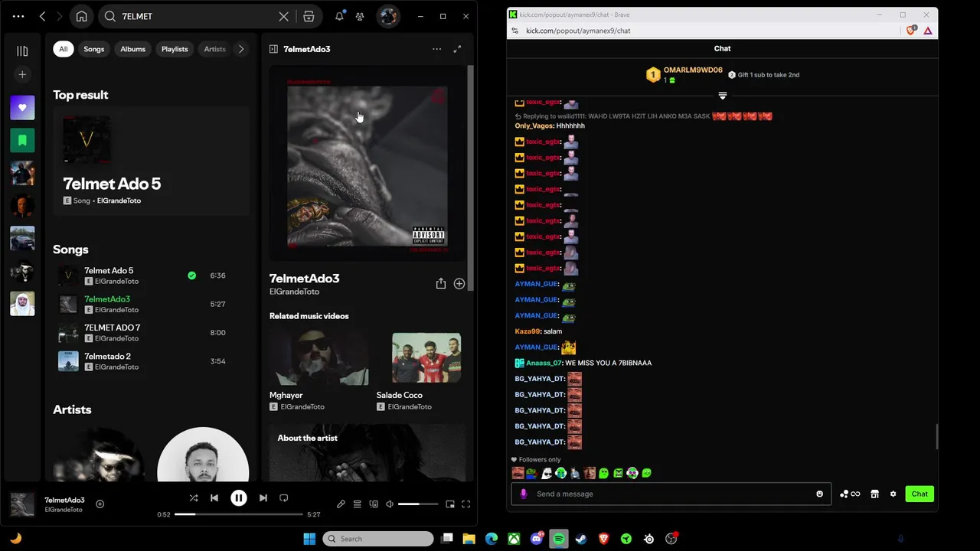Open the Salade Coco music video
Screen dimensions: 980x551
(x=426, y=371)
